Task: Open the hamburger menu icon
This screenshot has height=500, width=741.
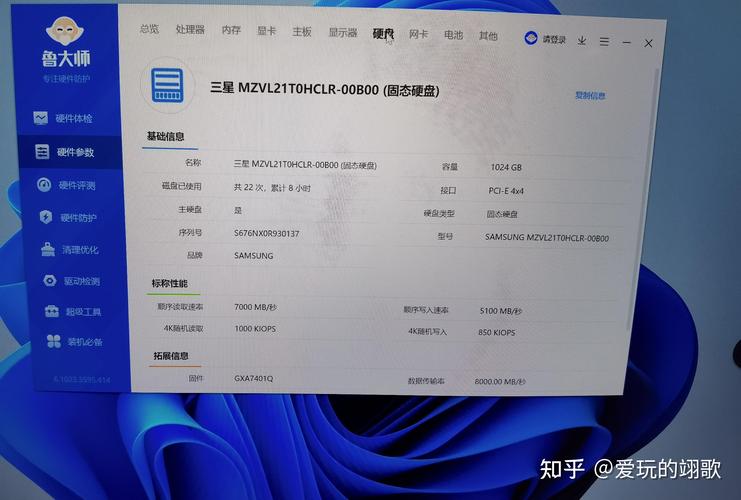Action: (604, 42)
